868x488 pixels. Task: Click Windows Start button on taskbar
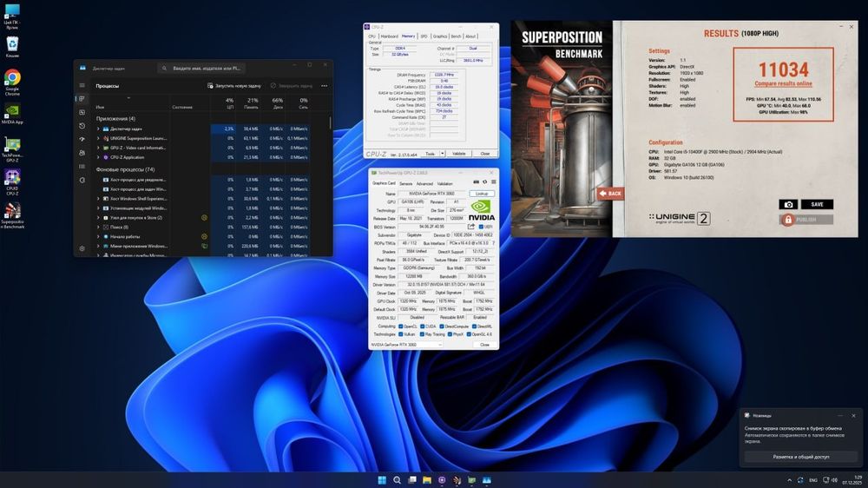click(382, 479)
